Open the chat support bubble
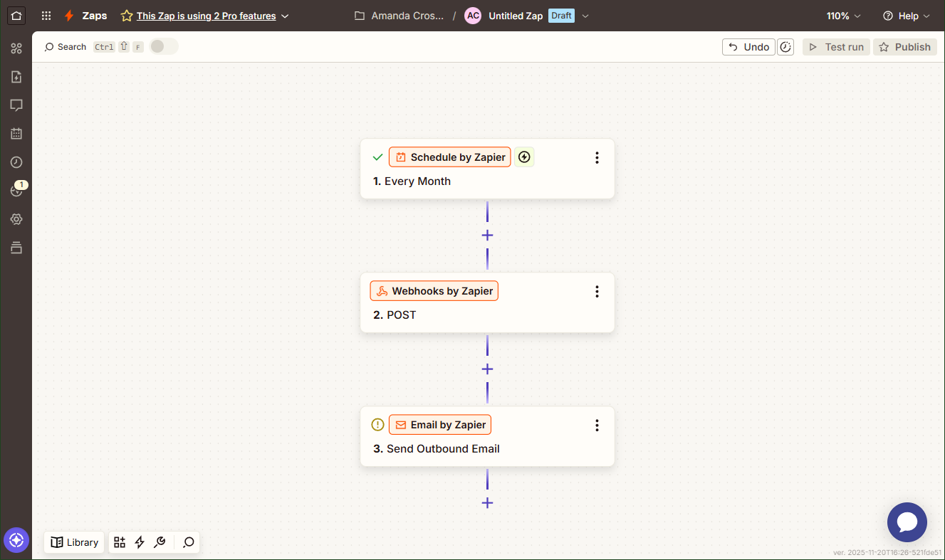The height and width of the screenshot is (560, 945). coord(907,522)
